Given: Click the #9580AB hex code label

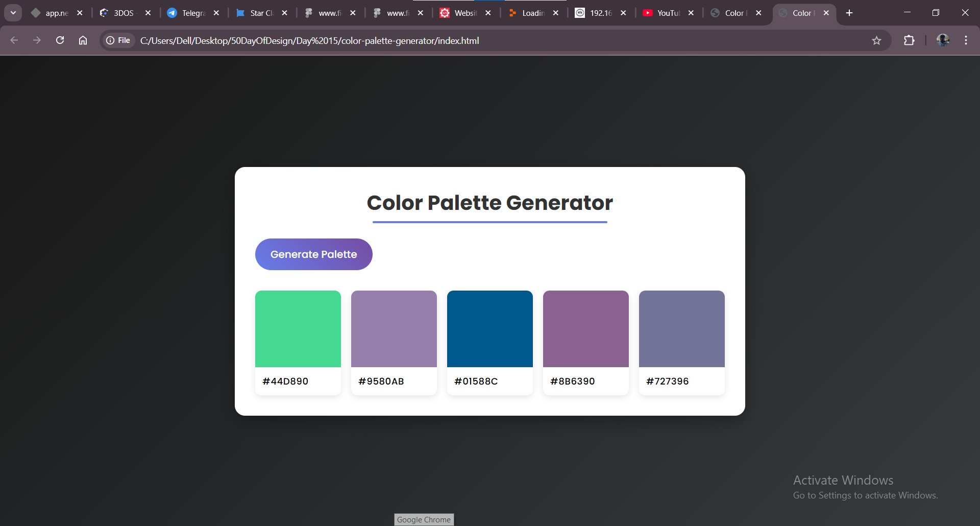Looking at the screenshot, I should tap(381, 381).
